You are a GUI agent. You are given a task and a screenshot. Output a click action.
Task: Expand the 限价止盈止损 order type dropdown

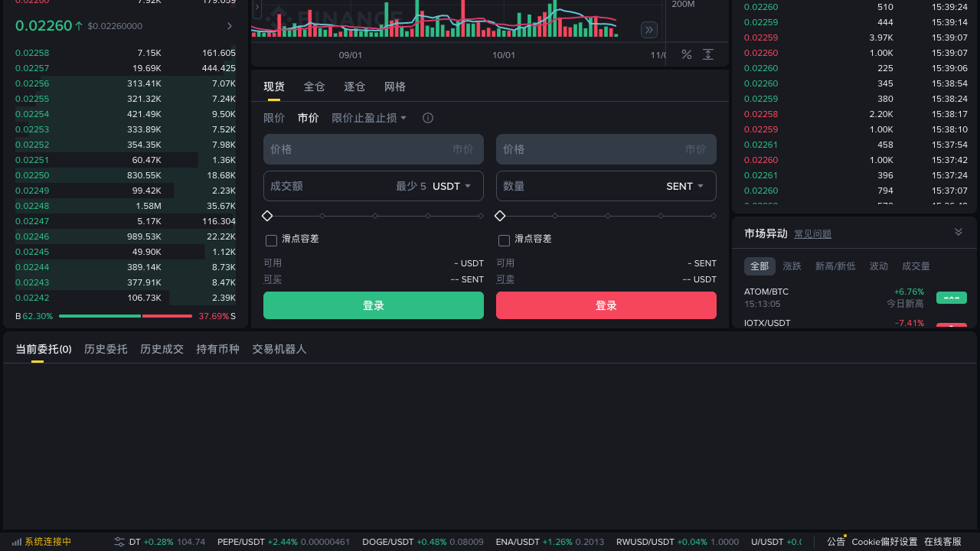point(369,118)
